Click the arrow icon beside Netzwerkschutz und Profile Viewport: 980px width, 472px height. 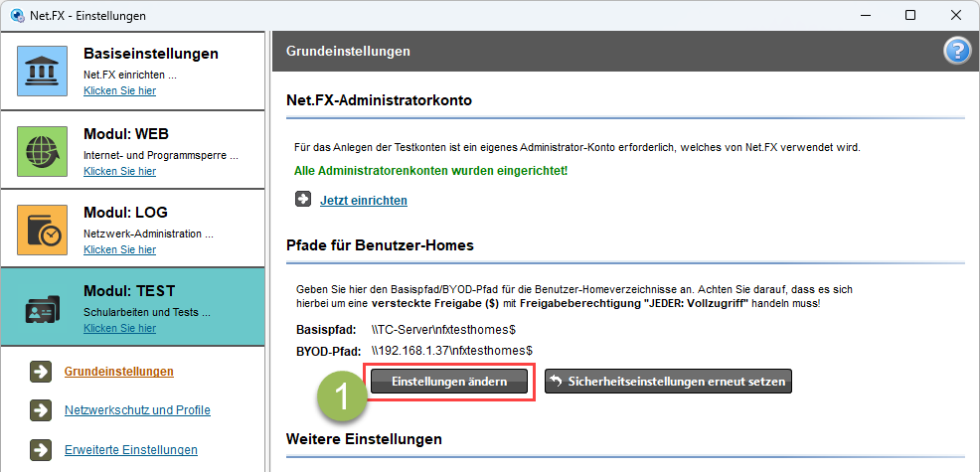pyautogui.click(x=40, y=410)
